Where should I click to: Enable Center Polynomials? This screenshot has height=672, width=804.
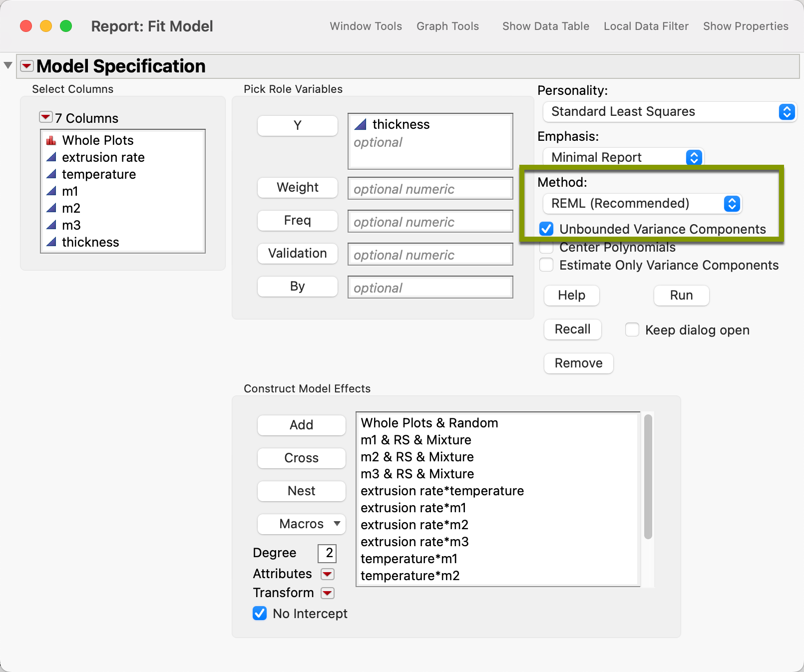[x=546, y=247]
